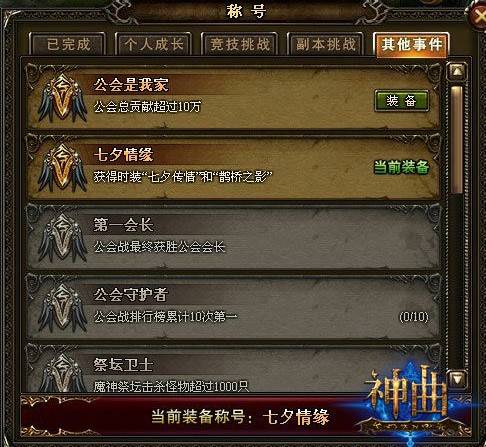Select the 其他事件 tab
The image size is (486, 447).
(x=412, y=44)
